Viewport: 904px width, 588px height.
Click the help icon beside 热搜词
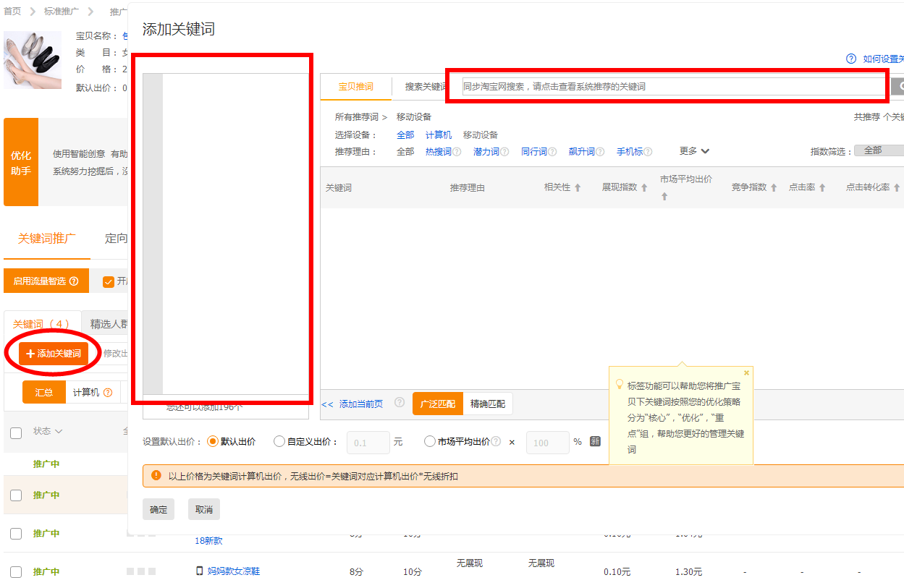click(457, 152)
